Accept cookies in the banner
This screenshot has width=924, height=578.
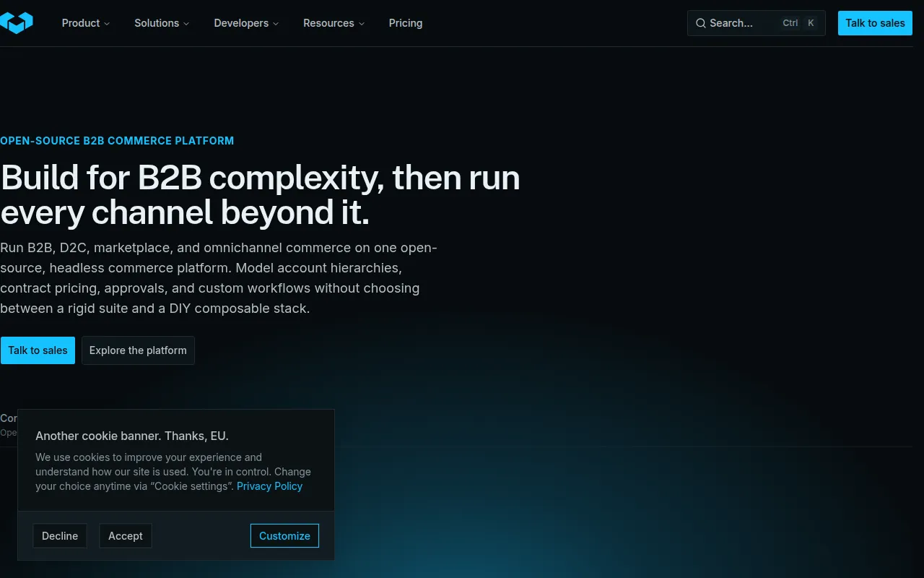(x=126, y=536)
